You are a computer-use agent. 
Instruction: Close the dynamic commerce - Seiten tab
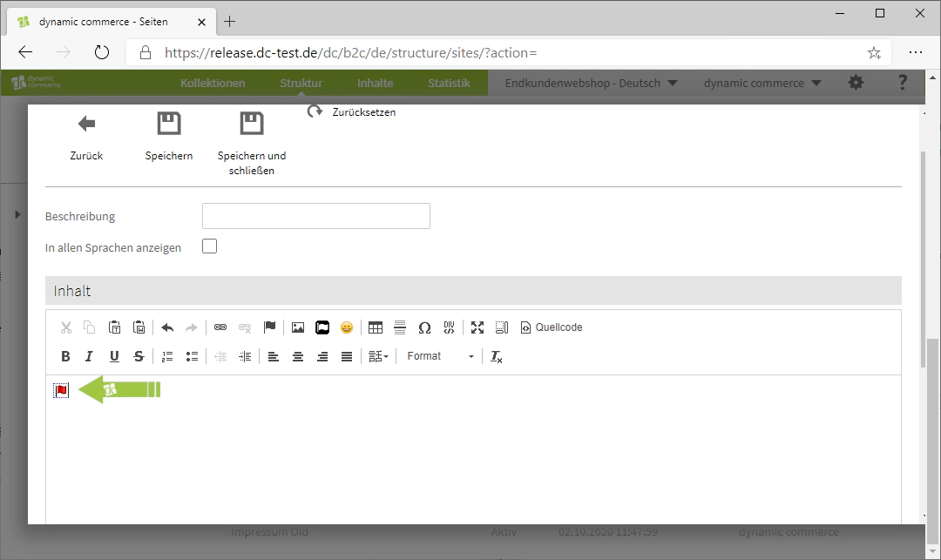point(201,22)
